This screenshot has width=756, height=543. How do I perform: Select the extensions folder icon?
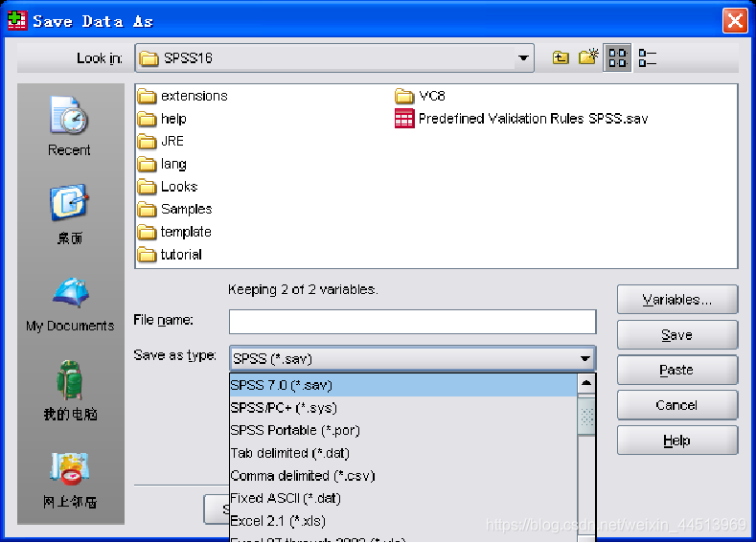147,97
